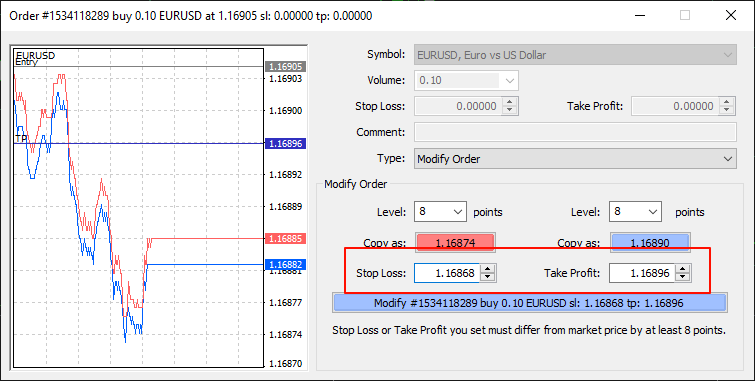755x381 pixels.
Task: Click the red 1.16885 ask price label
Action: 286,238
